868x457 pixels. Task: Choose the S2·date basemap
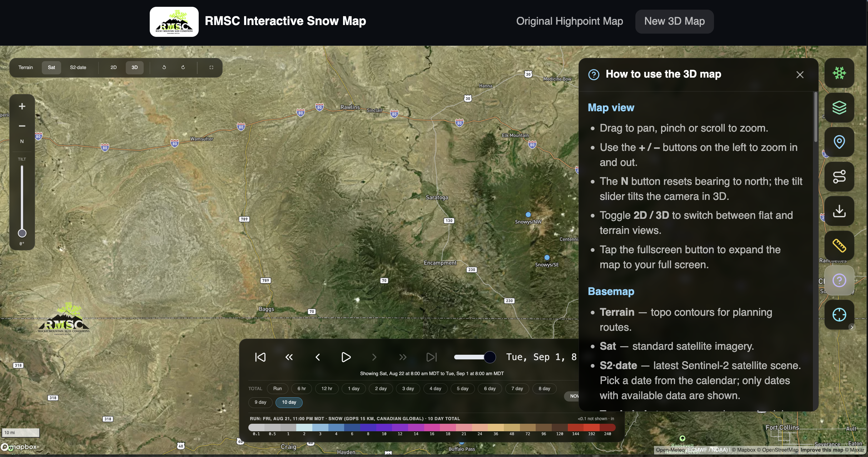pyautogui.click(x=78, y=67)
